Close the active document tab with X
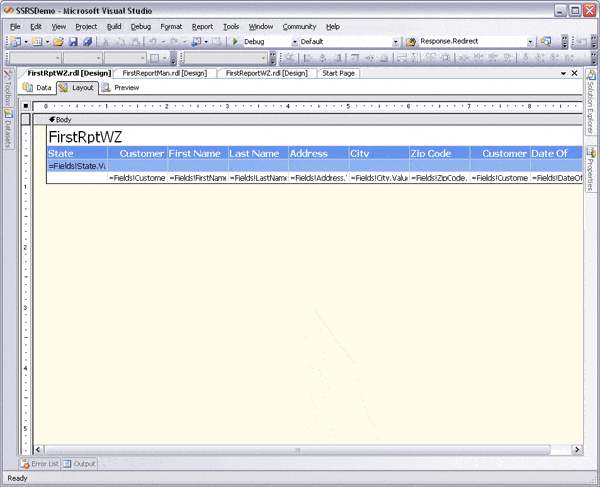 576,74
